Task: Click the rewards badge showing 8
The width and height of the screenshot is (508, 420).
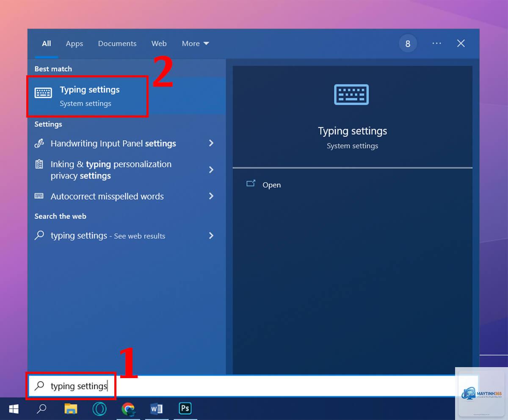Action: point(408,44)
